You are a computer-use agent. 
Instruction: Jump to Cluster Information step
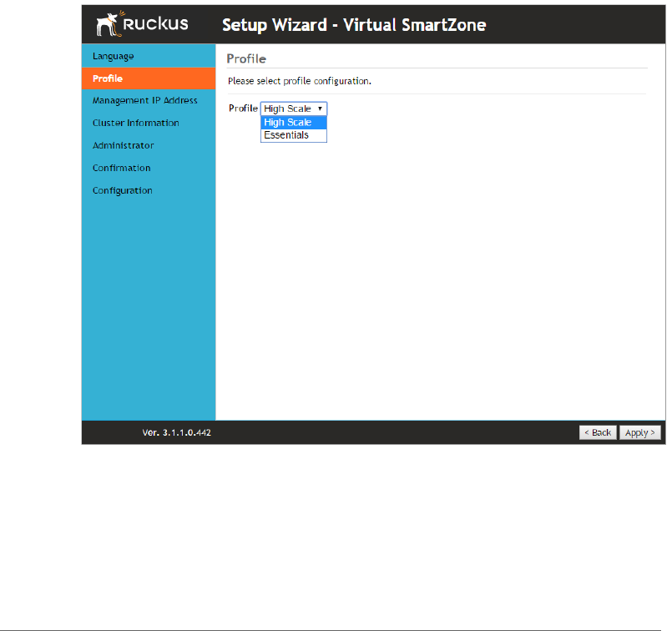(149, 123)
